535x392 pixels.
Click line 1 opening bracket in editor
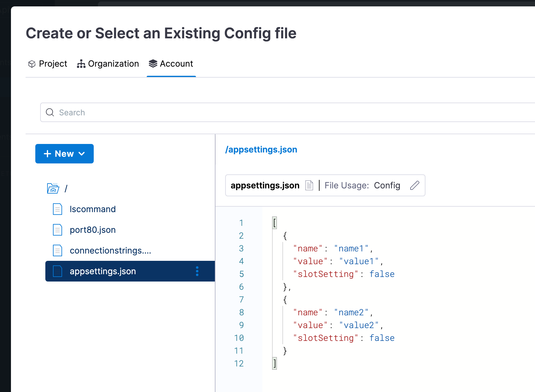pyautogui.click(x=274, y=223)
